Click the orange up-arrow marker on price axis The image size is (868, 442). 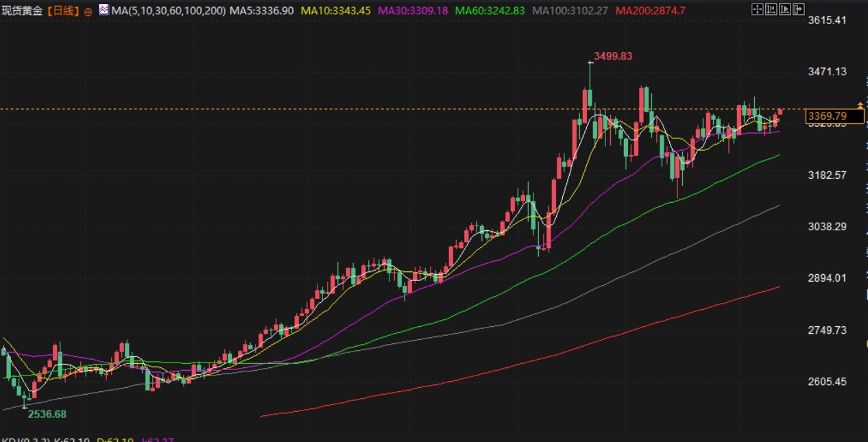(860, 106)
